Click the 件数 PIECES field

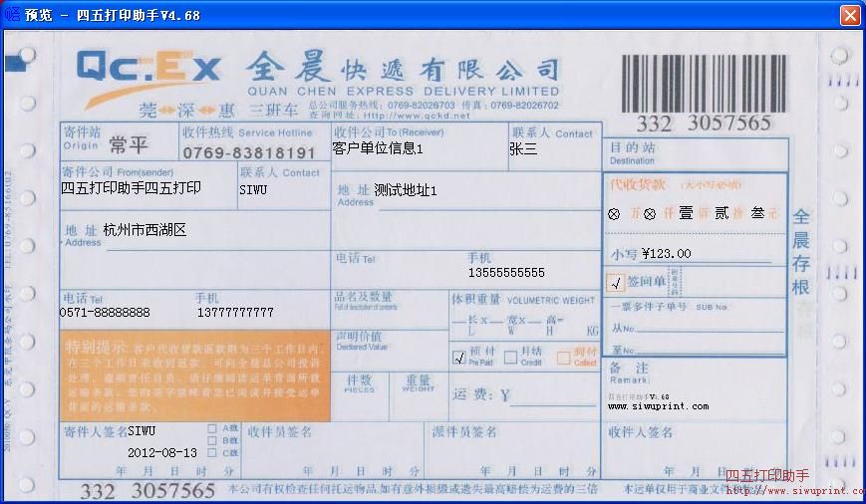tap(360, 396)
